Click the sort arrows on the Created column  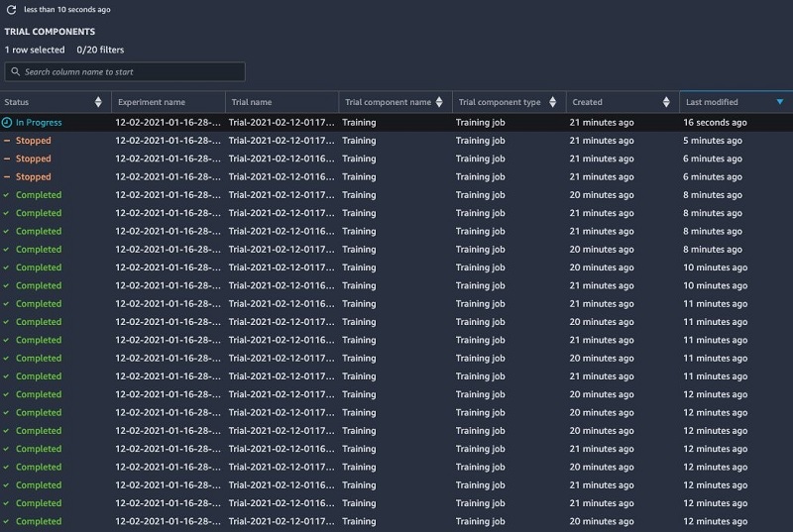[x=666, y=102]
